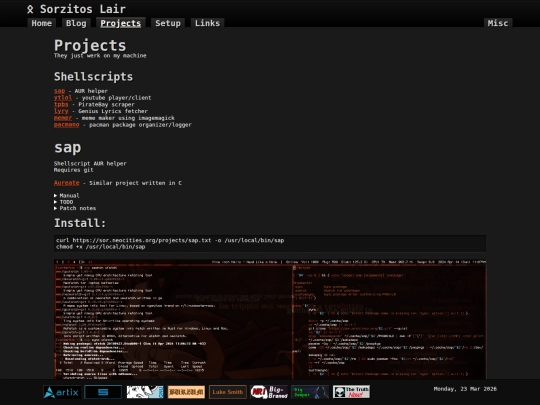Screen dimensions: 540x405
Task: Follow the sap AUR helper link
Action: pyautogui.click(x=59, y=91)
